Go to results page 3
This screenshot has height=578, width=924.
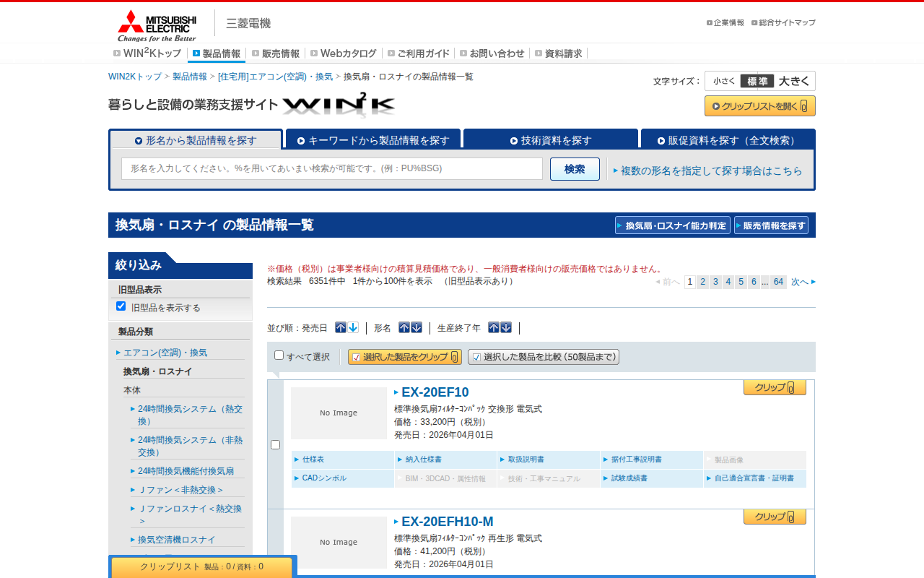click(715, 282)
